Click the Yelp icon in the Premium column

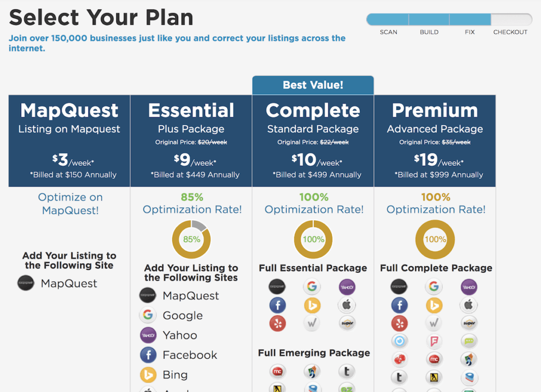pyautogui.click(x=399, y=323)
